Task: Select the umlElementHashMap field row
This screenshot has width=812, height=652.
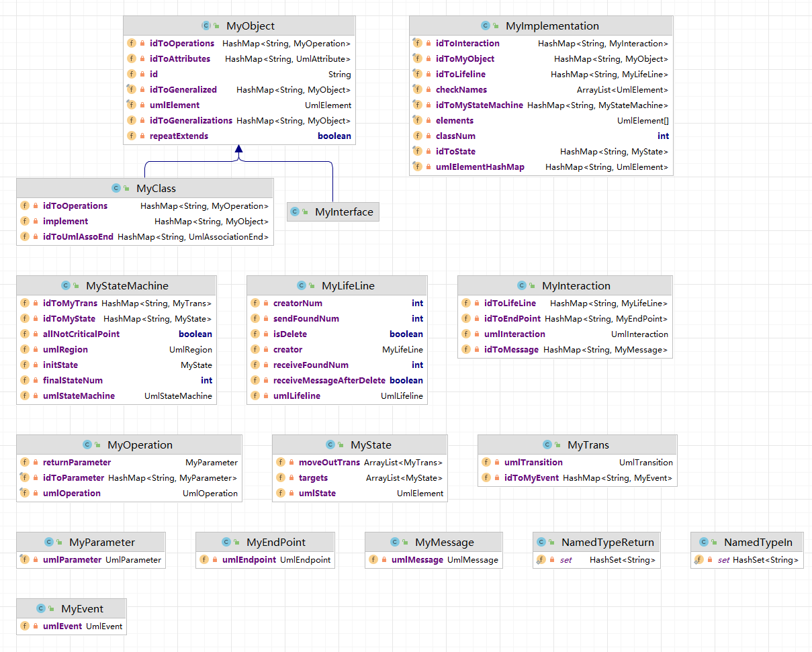Action: 541,167
